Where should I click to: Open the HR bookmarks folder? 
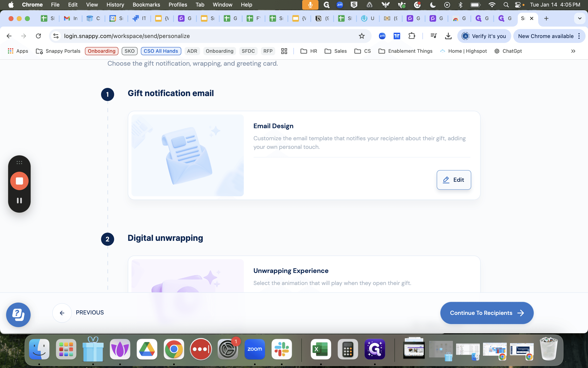click(309, 51)
